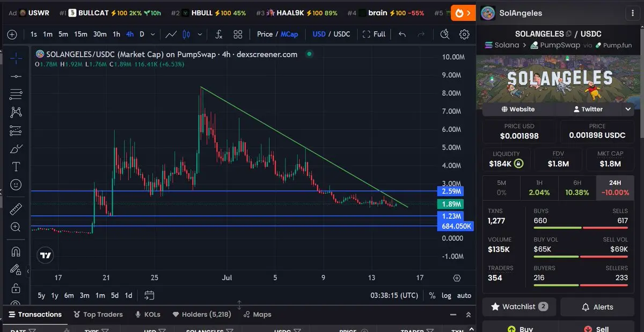Select the 1H stats period
The height and width of the screenshot is (332, 644).
539,187
